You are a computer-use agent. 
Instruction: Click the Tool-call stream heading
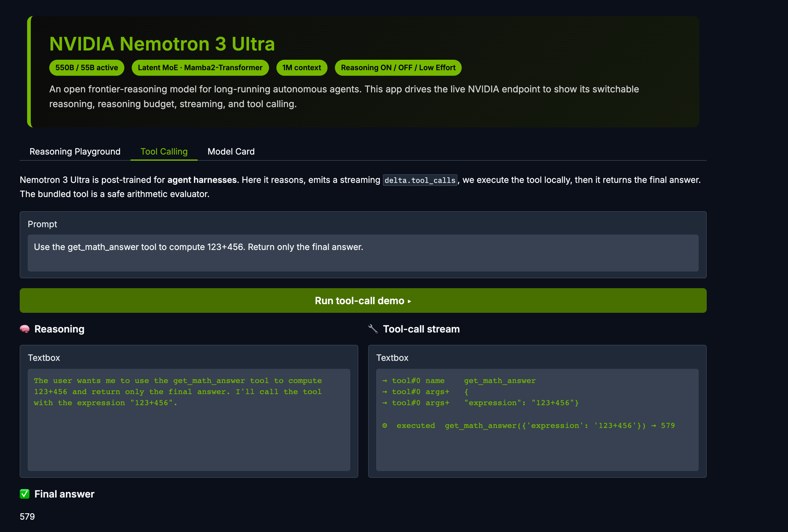[421, 329]
